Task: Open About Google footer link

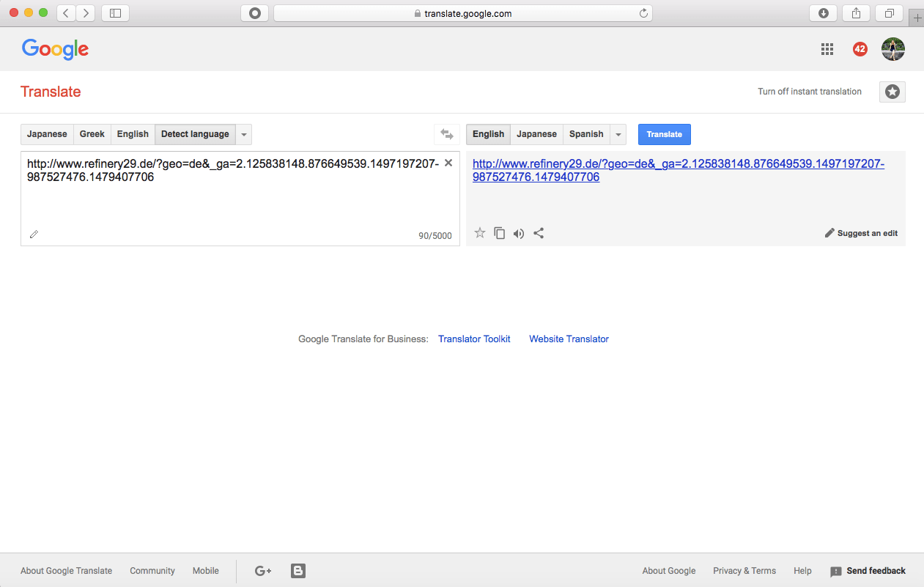Action: [x=669, y=571]
